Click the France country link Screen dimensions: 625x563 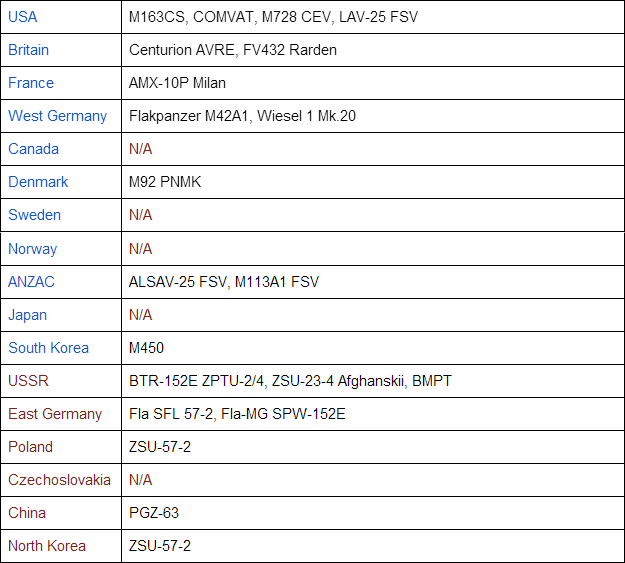tap(31, 83)
